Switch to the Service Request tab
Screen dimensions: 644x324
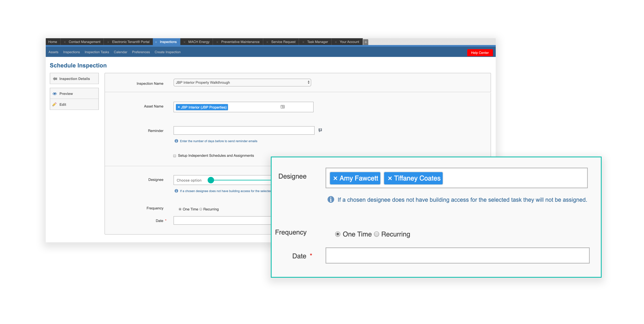point(283,42)
